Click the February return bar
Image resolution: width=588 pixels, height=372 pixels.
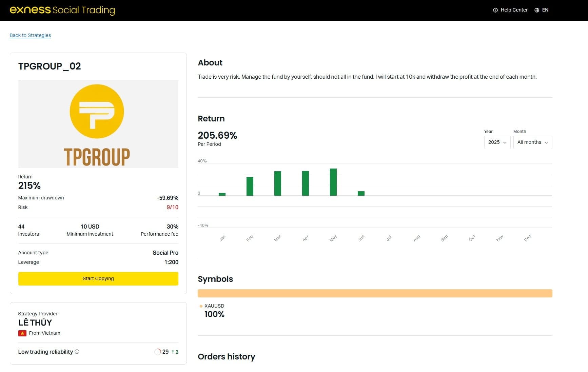click(x=250, y=186)
